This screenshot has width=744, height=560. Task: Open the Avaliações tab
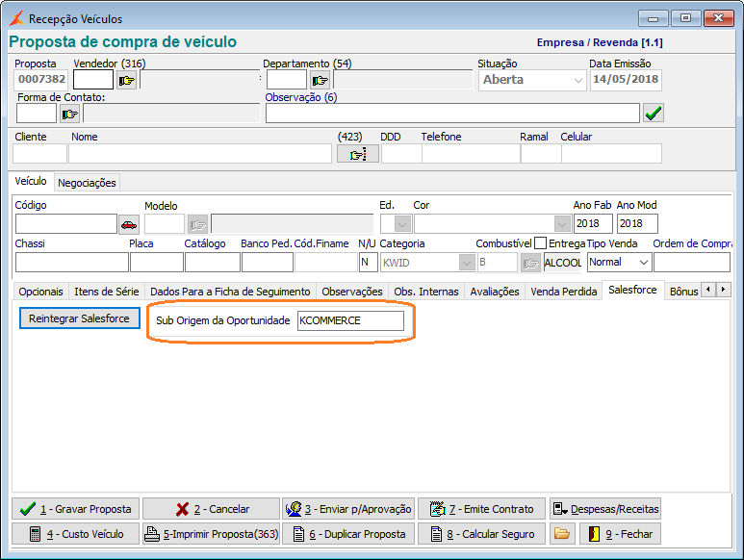point(495,292)
